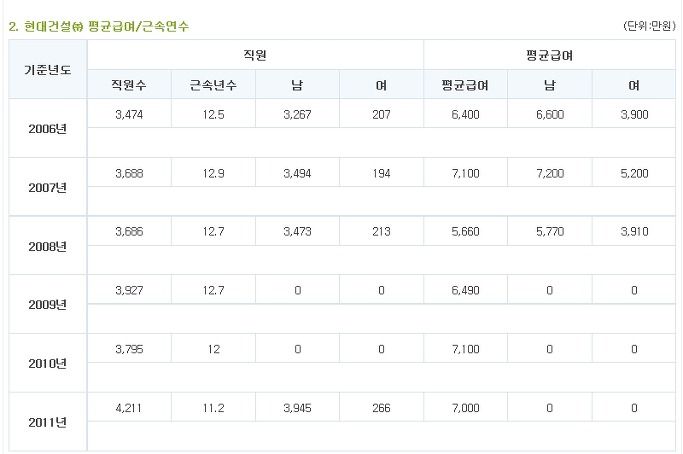The image size is (683, 454).
Task: Click the male count '3,473'
Action: (297, 231)
